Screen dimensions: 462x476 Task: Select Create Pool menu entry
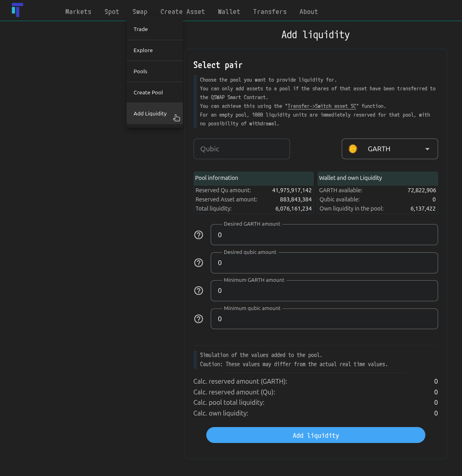(148, 92)
